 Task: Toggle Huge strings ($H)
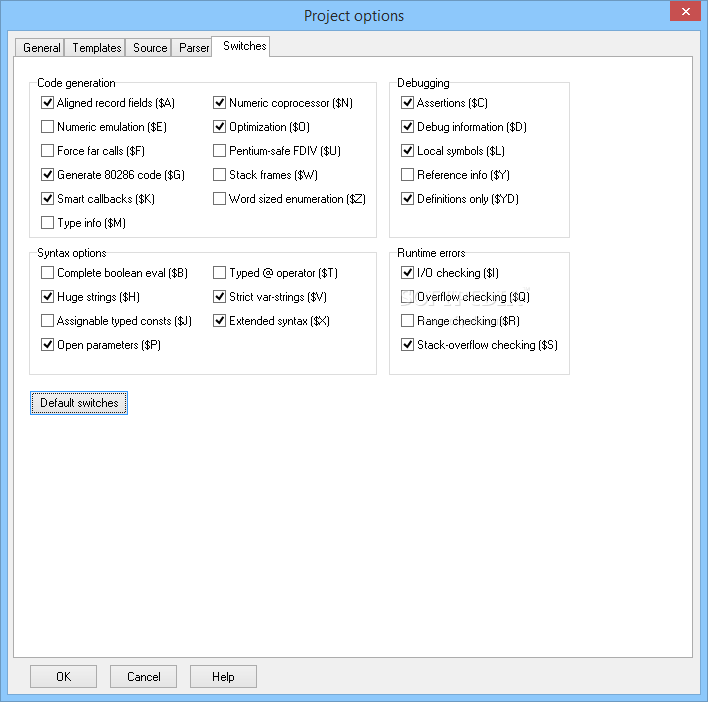[47, 297]
